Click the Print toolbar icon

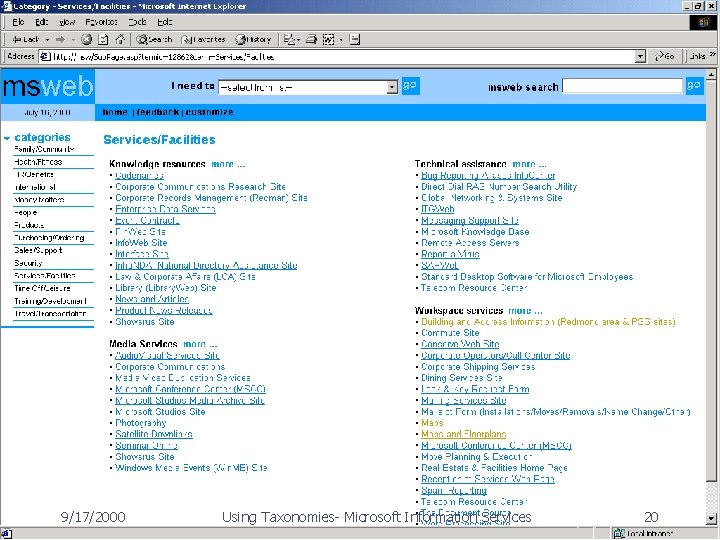click(311, 39)
